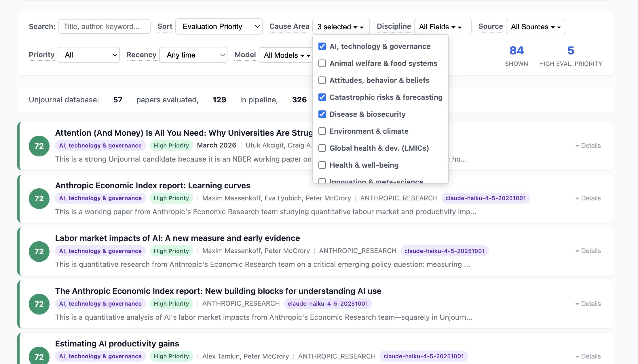Image resolution: width=638 pixels, height=364 pixels.
Task: Click the 72 score circle for Labor market impacts paper
Action: pyautogui.click(x=39, y=251)
